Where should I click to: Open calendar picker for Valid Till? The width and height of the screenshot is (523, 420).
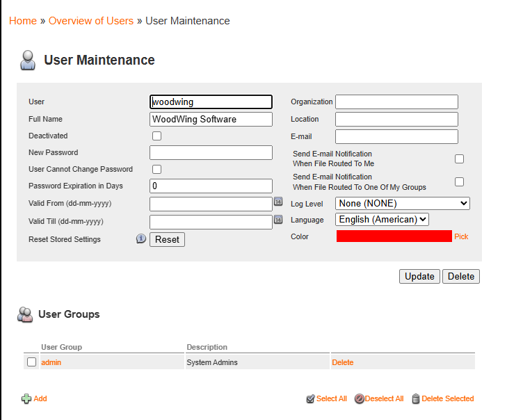pos(278,219)
